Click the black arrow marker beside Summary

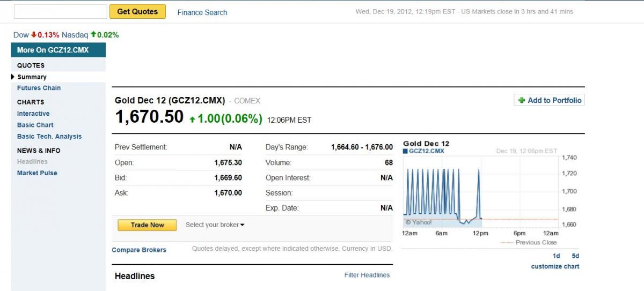pos(13,77)
